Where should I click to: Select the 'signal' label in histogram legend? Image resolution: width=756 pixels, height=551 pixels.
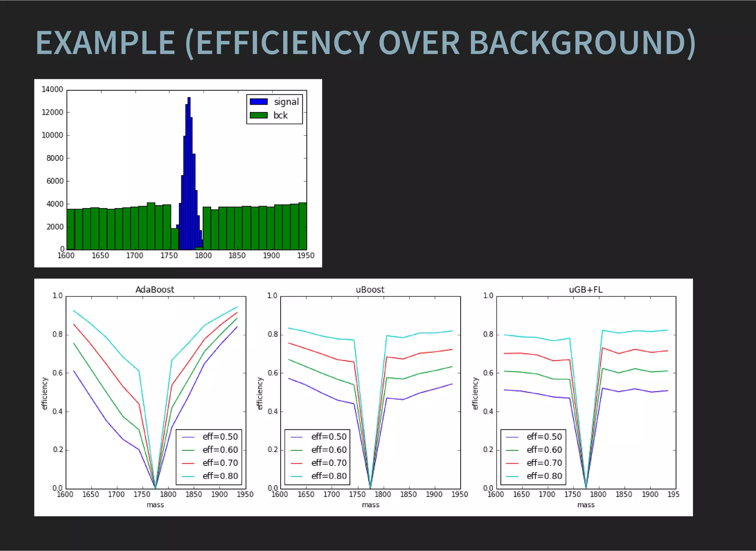(x=286, y=101)
